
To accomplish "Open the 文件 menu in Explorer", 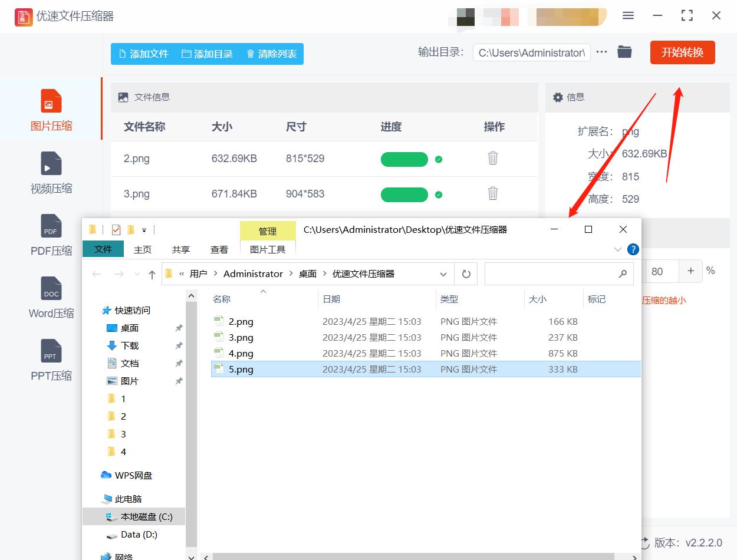I will (103, 249).
